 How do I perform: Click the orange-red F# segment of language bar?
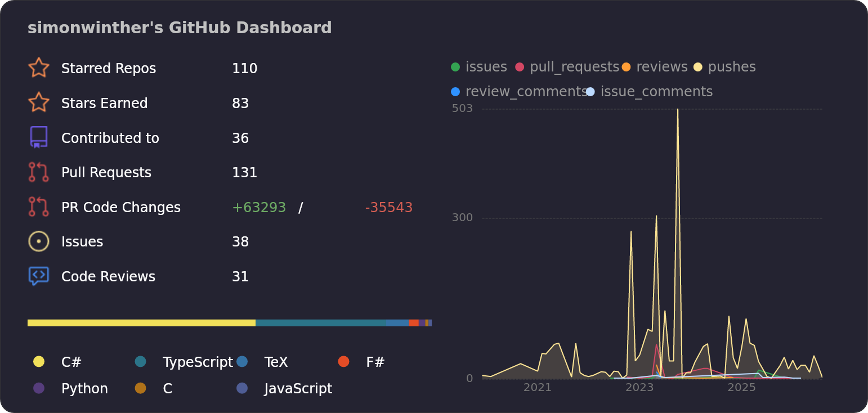pos(414,323)
